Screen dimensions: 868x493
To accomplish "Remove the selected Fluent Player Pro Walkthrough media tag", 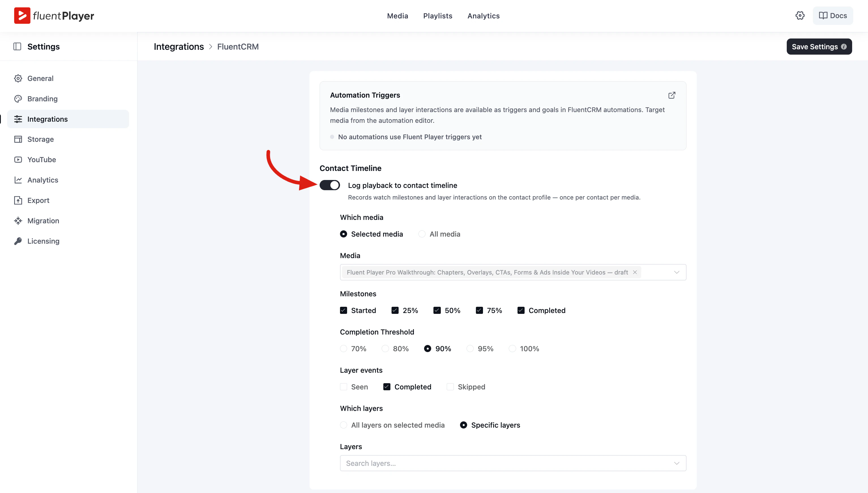I will coord(635,272).
